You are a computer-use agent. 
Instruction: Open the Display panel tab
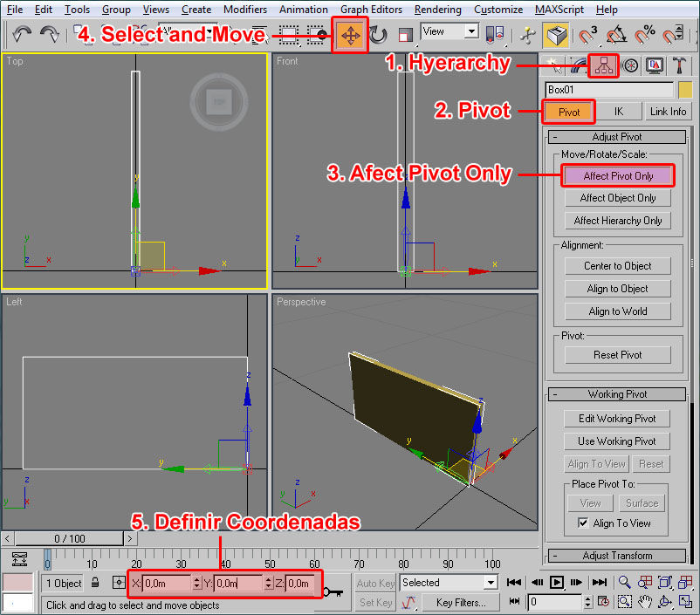(654, 65)
